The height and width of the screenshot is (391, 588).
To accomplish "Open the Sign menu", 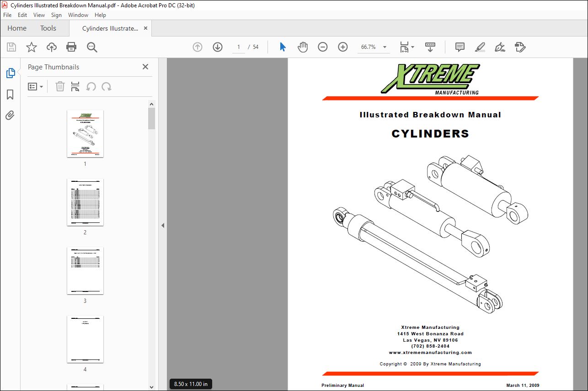I will 56,15.
